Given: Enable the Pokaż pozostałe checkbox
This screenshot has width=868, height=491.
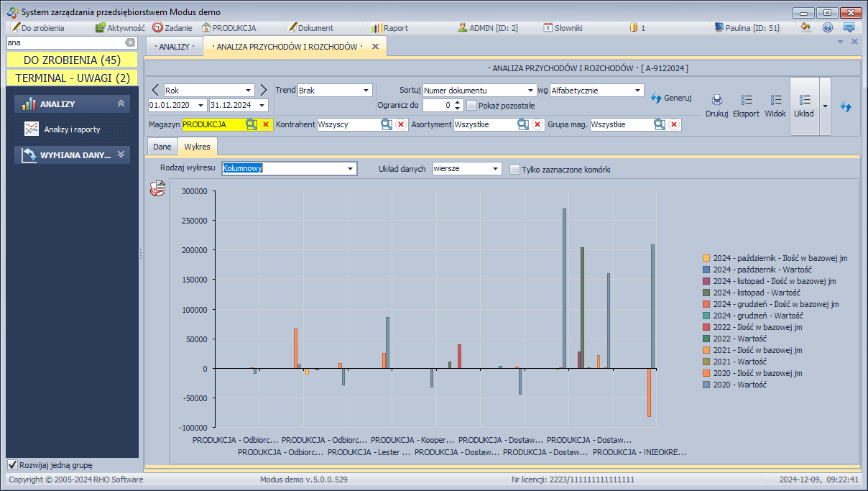Looking at the screenshot, I should pyautogui.click(x=472, y=106).
